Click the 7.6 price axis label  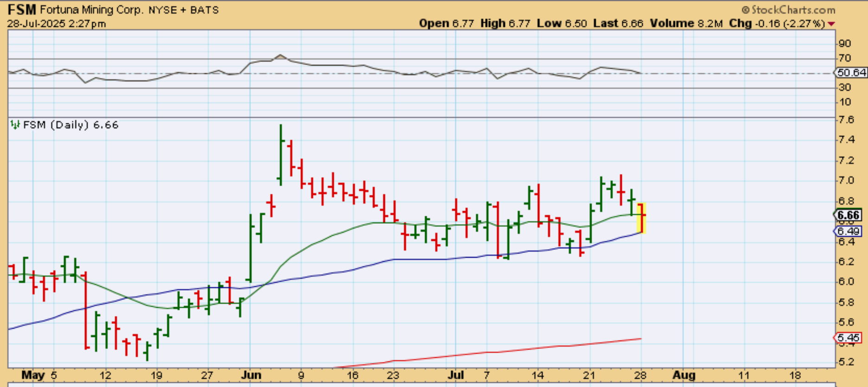(x=846, y=120)
